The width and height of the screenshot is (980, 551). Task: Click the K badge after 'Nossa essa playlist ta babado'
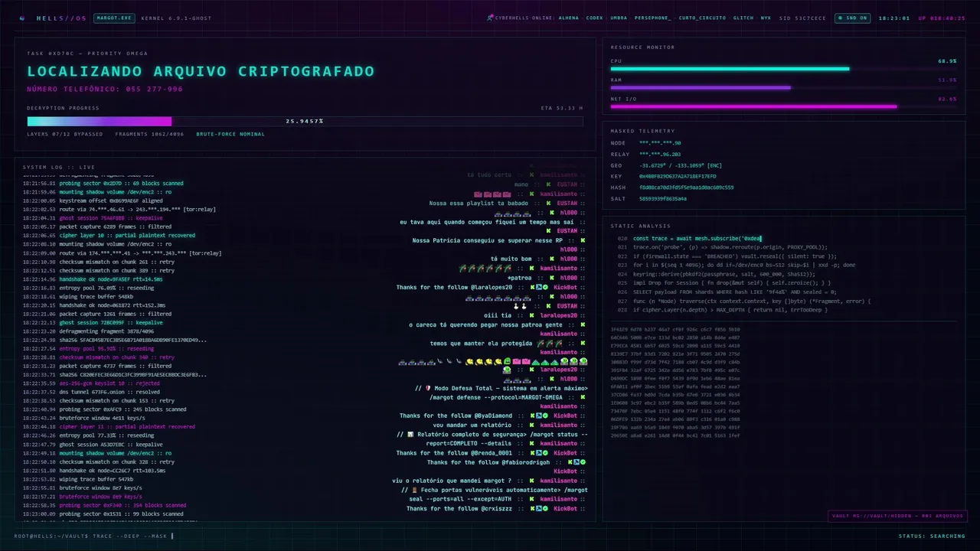coord(548,204)
